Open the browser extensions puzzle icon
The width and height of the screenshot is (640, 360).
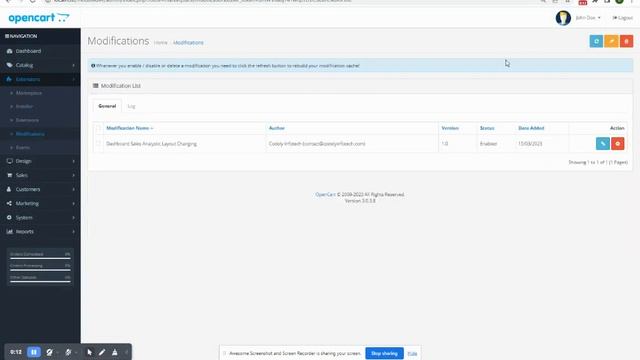(x=596, y=1)
